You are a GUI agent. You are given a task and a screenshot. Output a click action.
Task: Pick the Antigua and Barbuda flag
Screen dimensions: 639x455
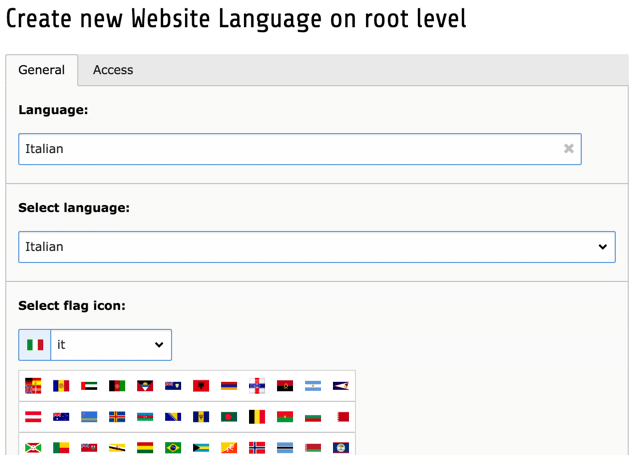[145, 386]
